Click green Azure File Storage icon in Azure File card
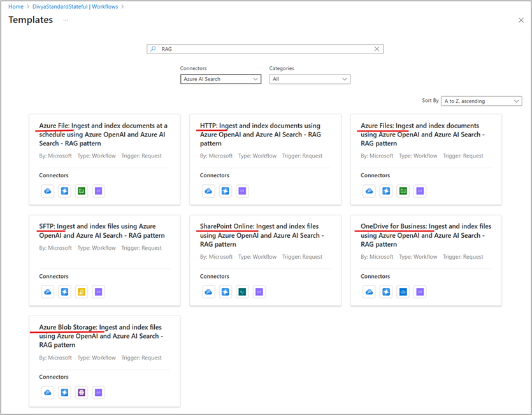Screen dimensions: 532x415 click(x=82, y=191)
